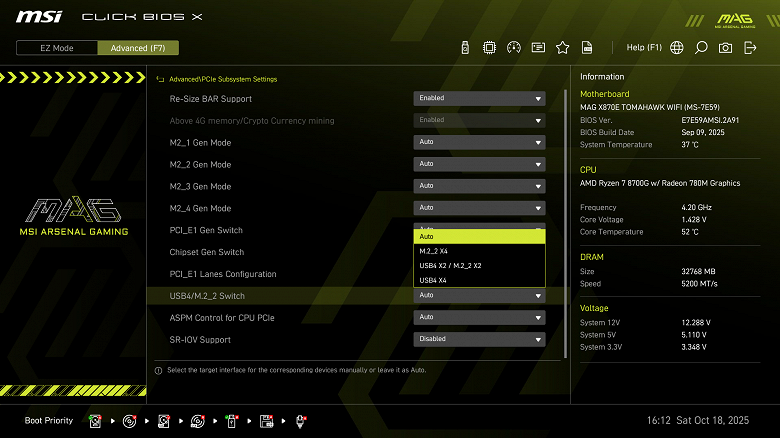Click greyed Above 4G memory dropdown
The image size is (780, 438).
pos(479,120)
